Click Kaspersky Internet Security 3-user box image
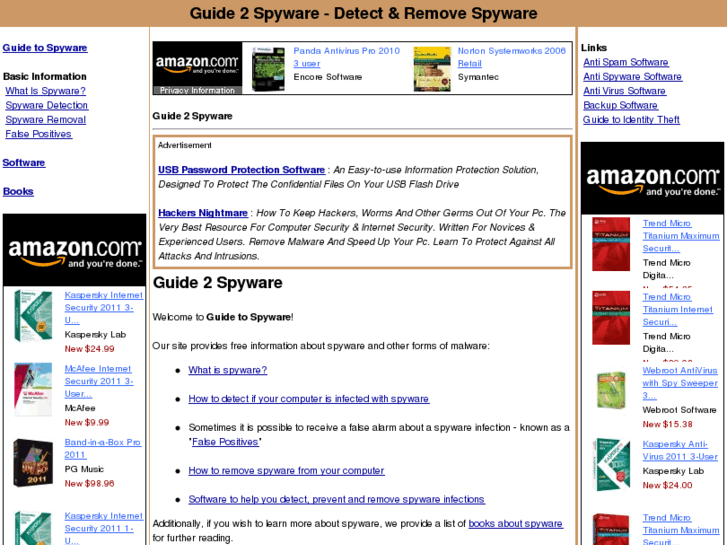Image resolution: width=727 pixels, height=545 pixels. 33,315
